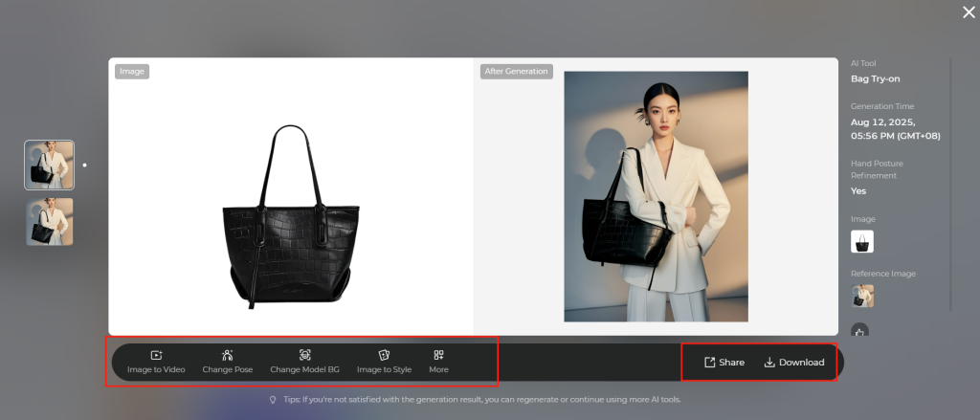Click the Hand Posture Refinement 'Yes' value
This screenshot has height=420, width=980.
point(858,190)
